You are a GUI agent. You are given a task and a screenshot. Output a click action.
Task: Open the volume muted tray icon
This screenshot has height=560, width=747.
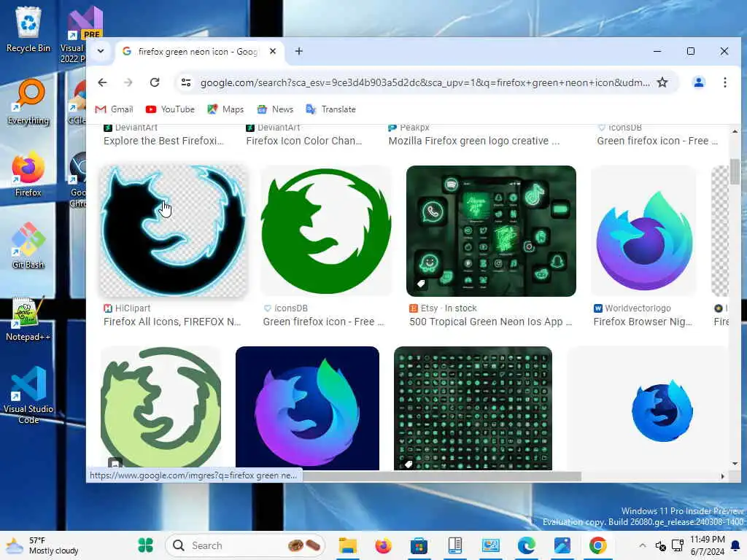660,545
